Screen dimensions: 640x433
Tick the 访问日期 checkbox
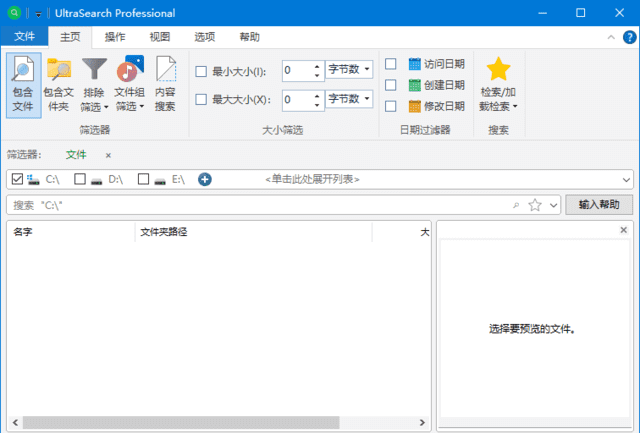(391, 64)
